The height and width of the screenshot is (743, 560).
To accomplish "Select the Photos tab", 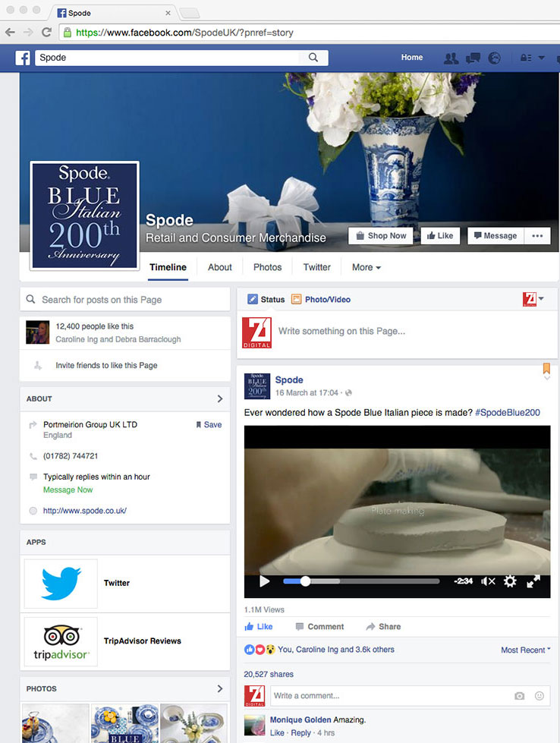I will [267, 267].
